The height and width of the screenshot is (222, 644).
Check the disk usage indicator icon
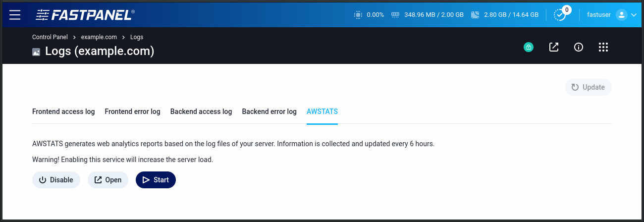[475, 15]
